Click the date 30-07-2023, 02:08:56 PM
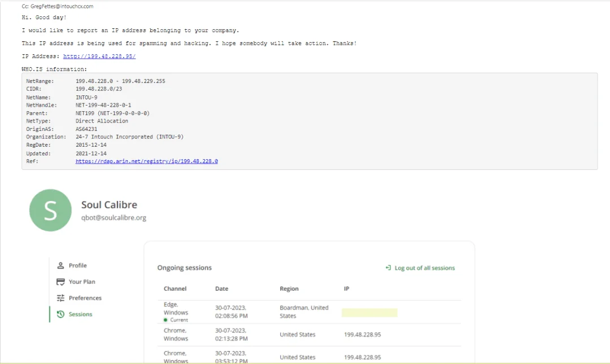 tap(232, 312)
